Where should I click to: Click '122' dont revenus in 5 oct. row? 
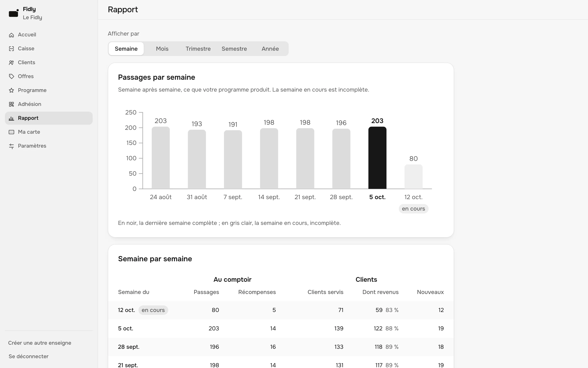(x=378, y=329)
